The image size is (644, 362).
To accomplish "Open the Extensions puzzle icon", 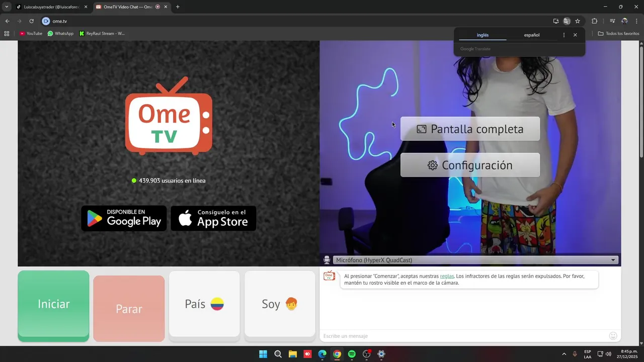I will [594, 21].
